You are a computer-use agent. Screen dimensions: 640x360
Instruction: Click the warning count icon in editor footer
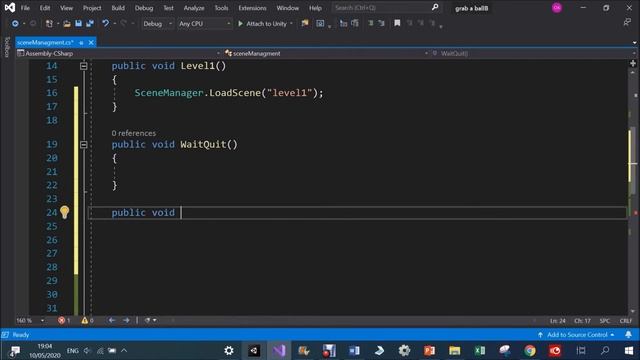[x=84, y=320]
